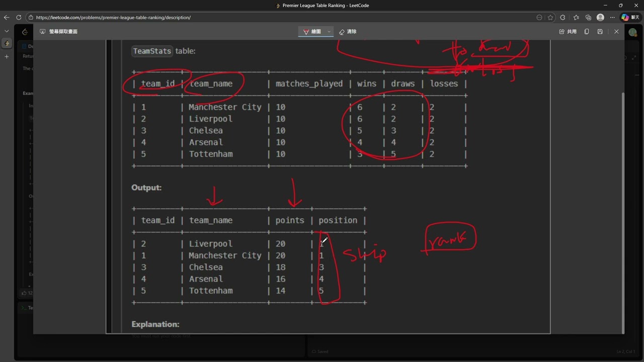This screenshot has width=644, height=362.
Task: Click the Ln 2, Col 1 indicator
Action: pyautogui.click(x=626, y=351)
